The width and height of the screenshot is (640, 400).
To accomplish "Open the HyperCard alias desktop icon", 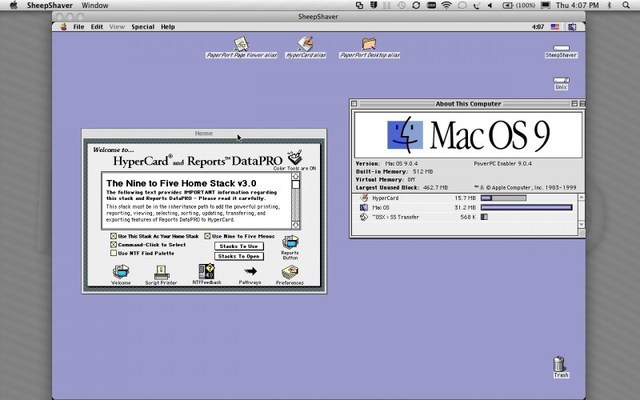I will [x=305, y=43].
